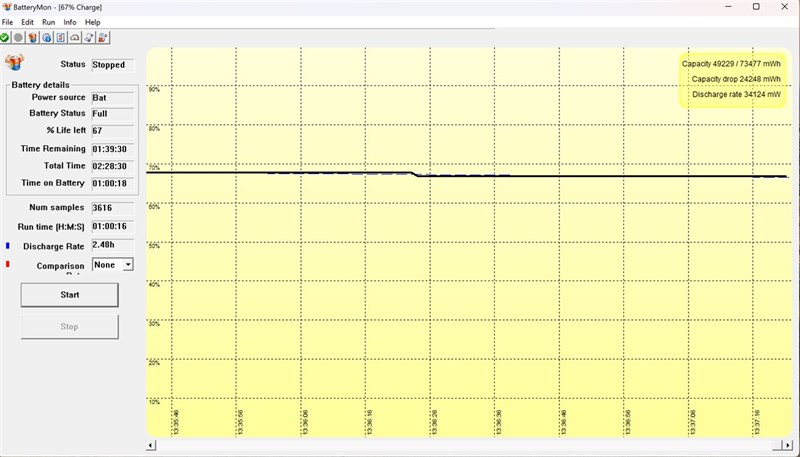Click the red battery with wrench toolbar icon
Viewport: 800px width, 457px height.
click(103, 37)
